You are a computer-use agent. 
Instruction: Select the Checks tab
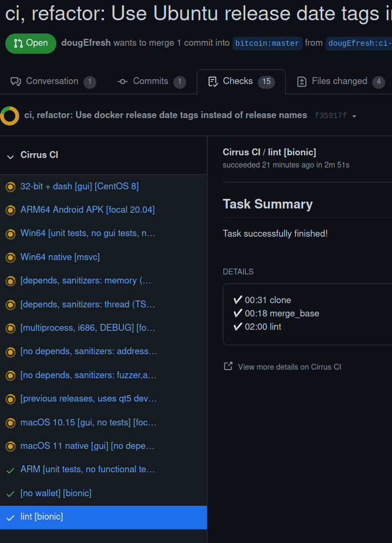click(241, 81)
